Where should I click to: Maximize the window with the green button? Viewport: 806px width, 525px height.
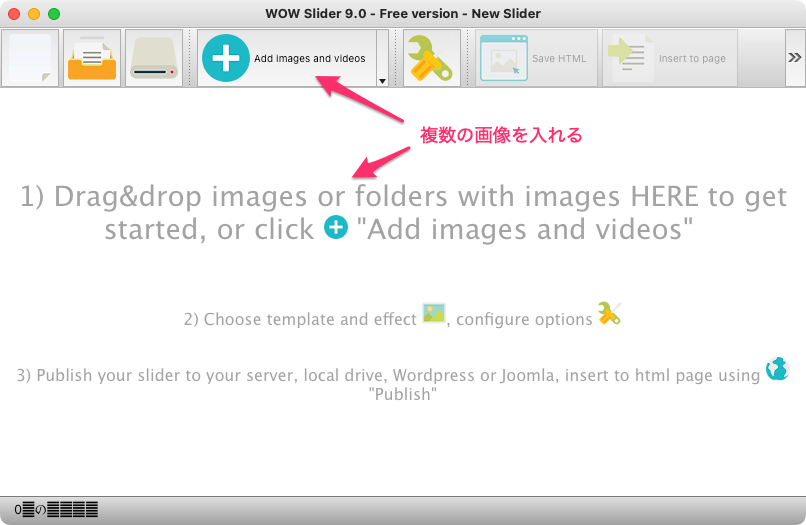(x=54, y=14)
